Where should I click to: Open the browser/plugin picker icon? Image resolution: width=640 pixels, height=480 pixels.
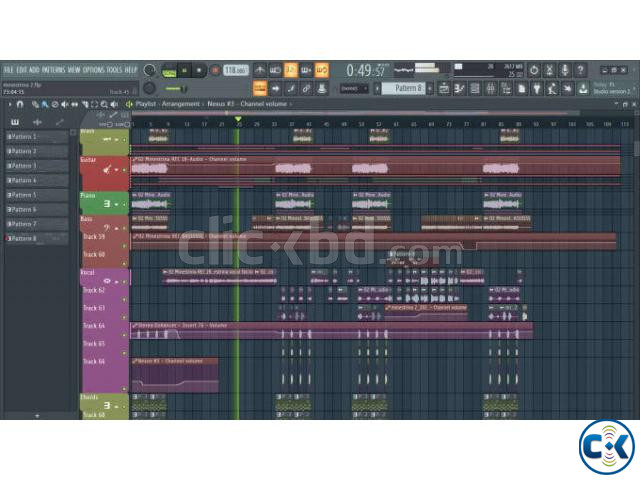click(506, 88)
